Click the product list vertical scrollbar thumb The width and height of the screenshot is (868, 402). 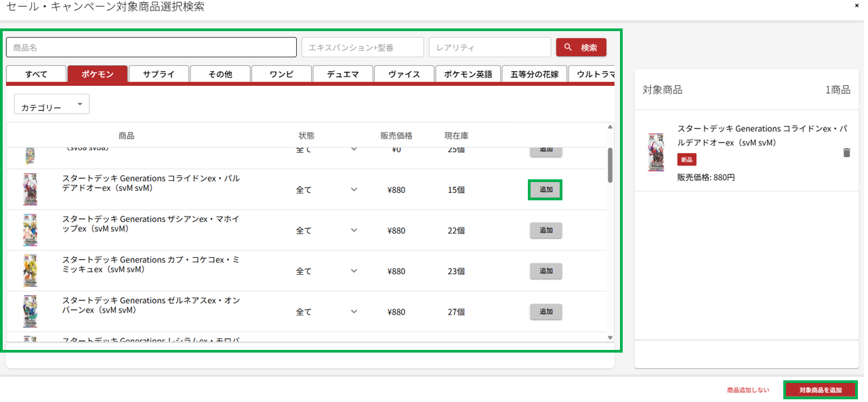(610, 165)
